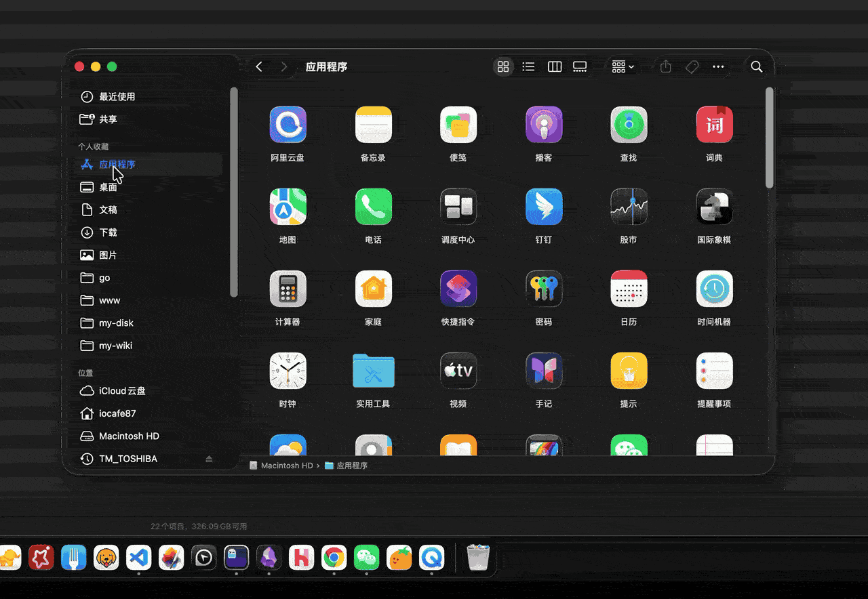868x599 pixels.
Task: Open the more actions ellipsis menu
Action: (718, 66)
